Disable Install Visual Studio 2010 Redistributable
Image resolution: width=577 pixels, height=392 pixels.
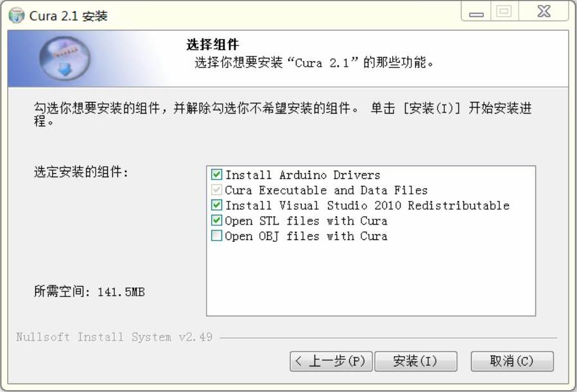(x=217, y=205)
